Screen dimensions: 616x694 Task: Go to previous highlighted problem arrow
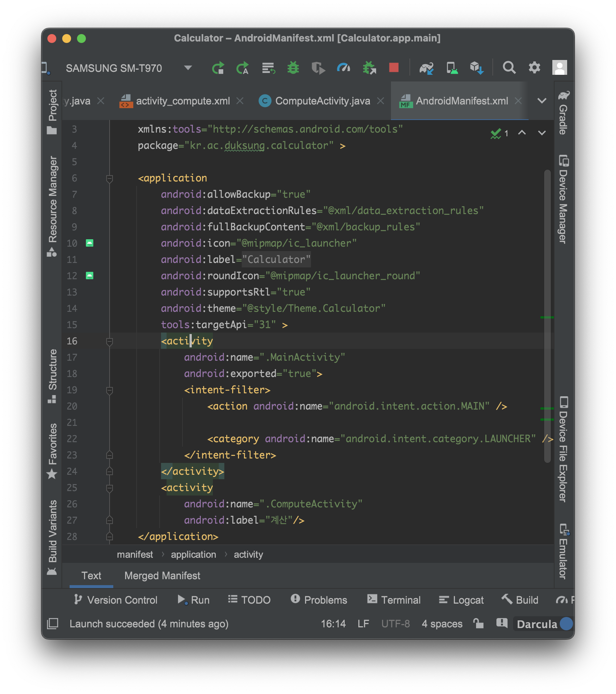pyautogui.click(x=522, y=133)
